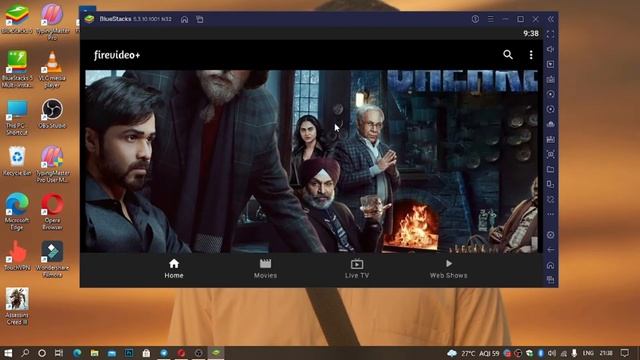The height and width of the screenshot is (360, 640).
Task: Go to the Live TV tab
Action: tap(357, 269)
